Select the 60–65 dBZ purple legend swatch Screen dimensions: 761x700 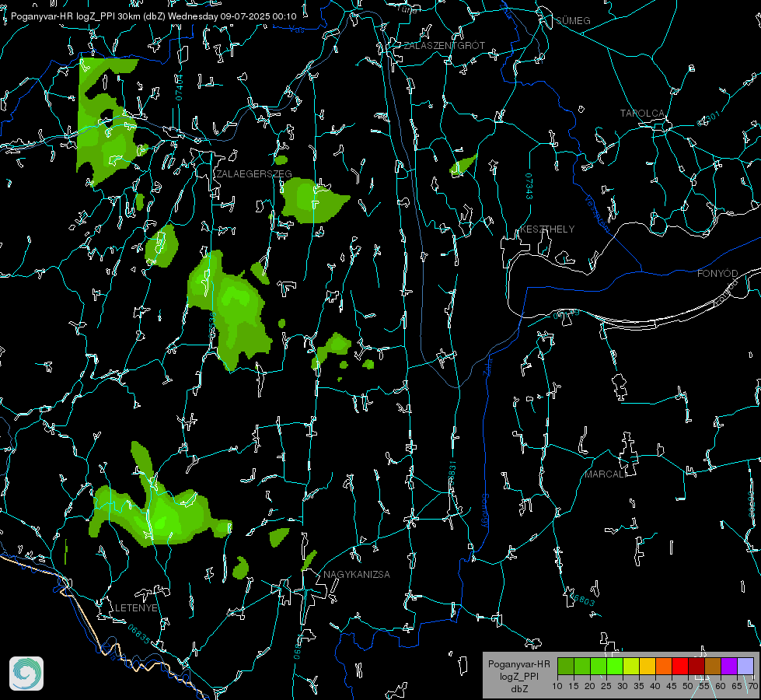tap(729, 666)
